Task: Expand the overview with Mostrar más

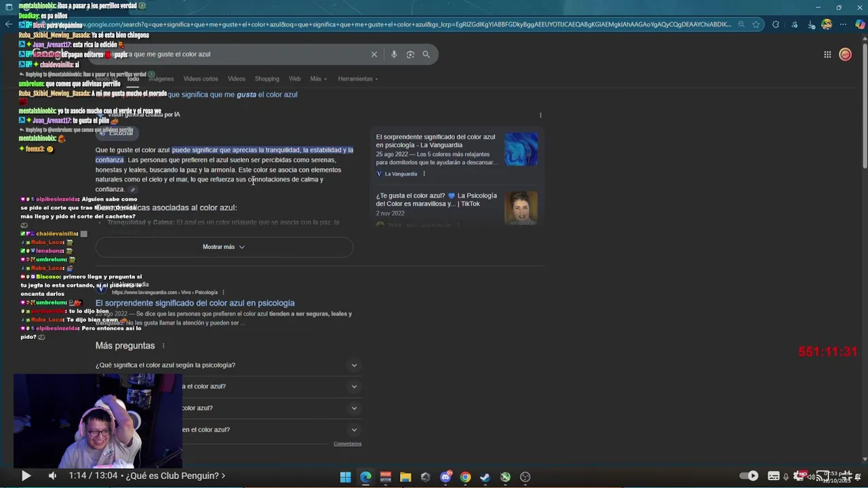Action: coord(224,247)
